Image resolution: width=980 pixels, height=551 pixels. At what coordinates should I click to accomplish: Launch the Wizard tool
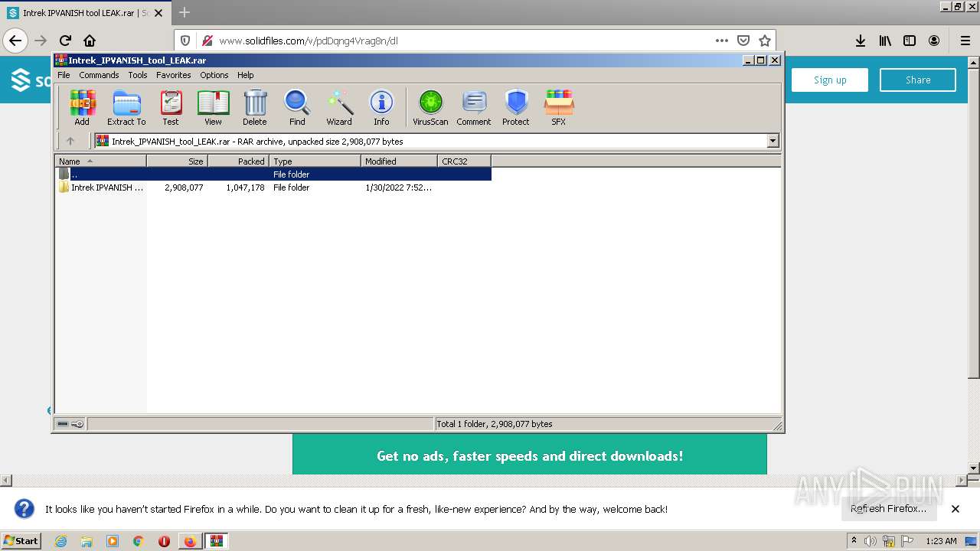click(339, 107)
